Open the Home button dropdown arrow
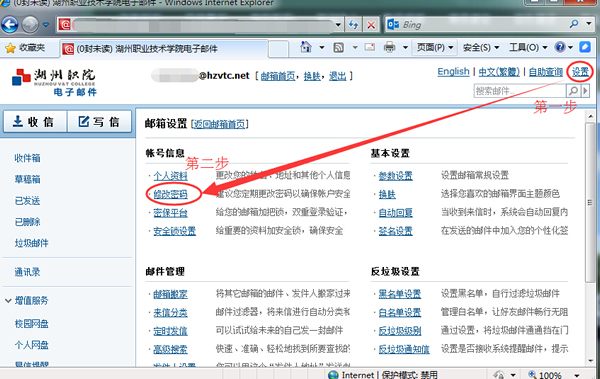Screen dimensions: 600x379 tap(322, 47)
